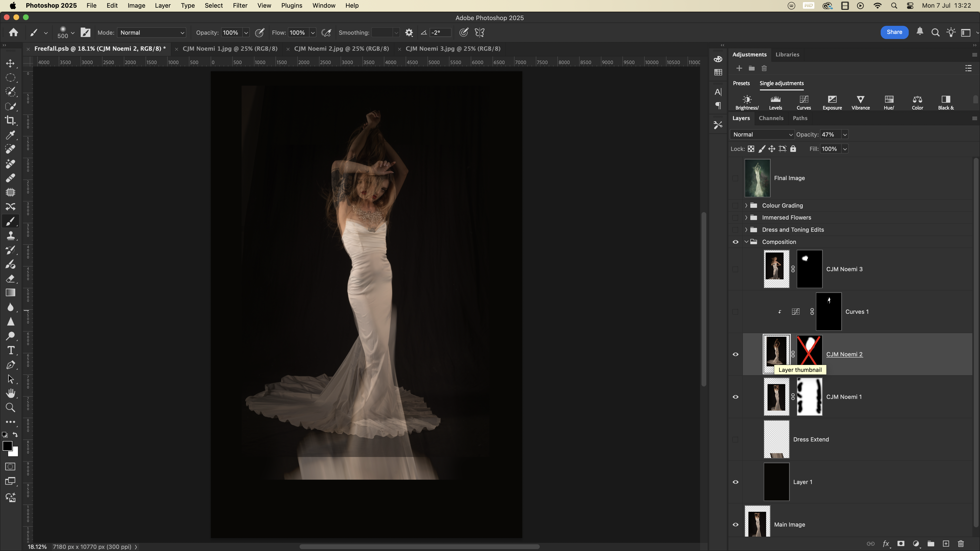Switch to the Channels tab
The image size is (980, 551).
tap(771, 118)
